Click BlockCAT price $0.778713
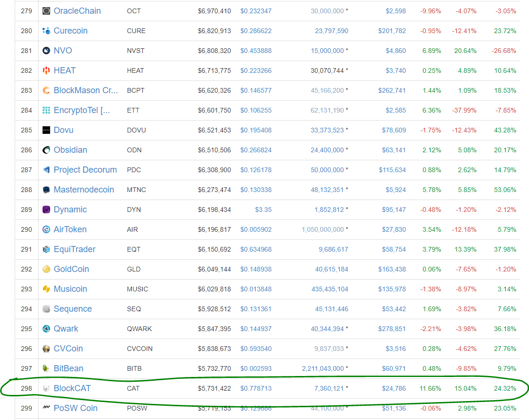The image size is (529, 420). (256, 388)
